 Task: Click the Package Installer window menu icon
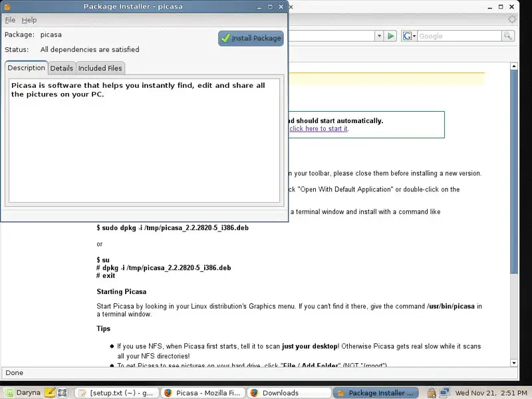[x=7, y=7]
